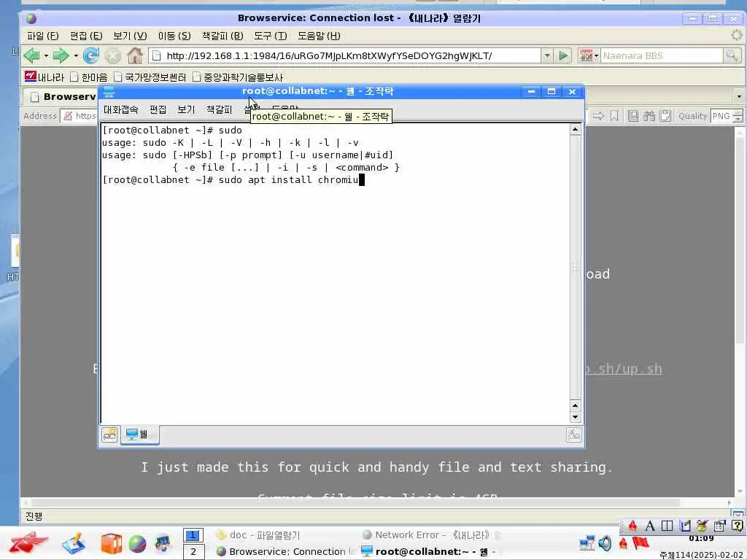The height and width of the screenshot is (560, 747).
Task: Launch the globe browser icon in the dock
Action: (137, 544)
